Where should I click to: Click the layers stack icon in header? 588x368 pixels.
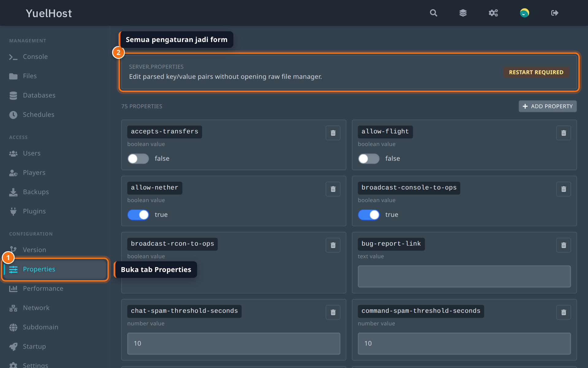463,13
